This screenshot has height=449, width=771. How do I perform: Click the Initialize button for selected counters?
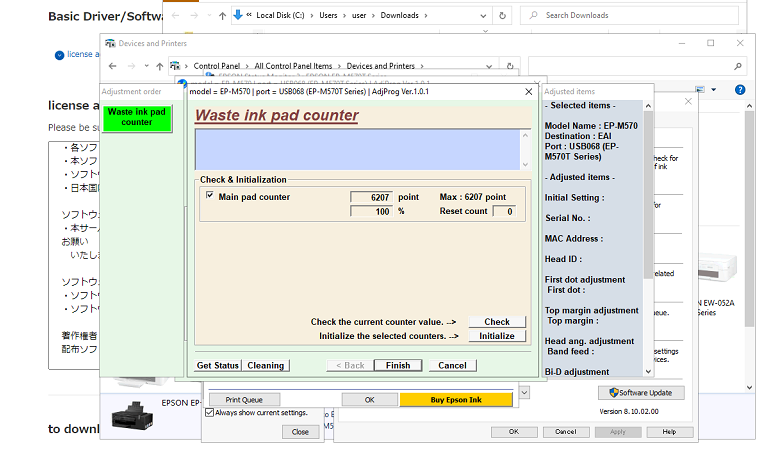[x=497, y=336]
